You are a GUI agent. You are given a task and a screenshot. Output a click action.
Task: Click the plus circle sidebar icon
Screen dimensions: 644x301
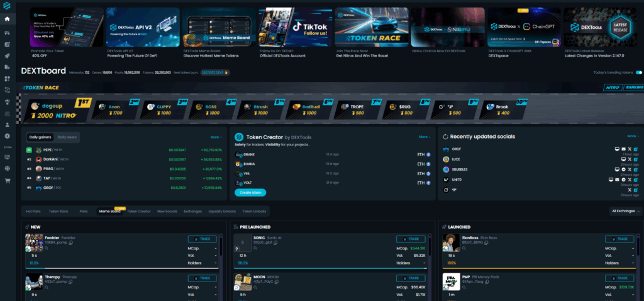tap(8, 135)
